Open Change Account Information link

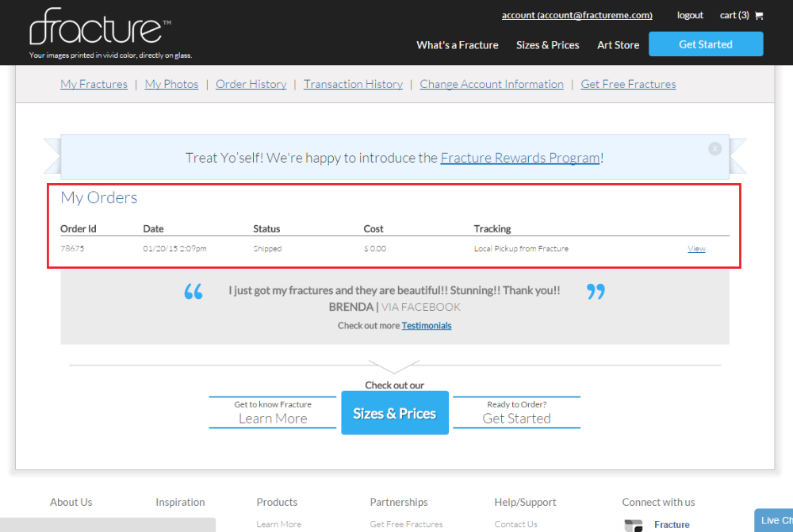(492, 84)
